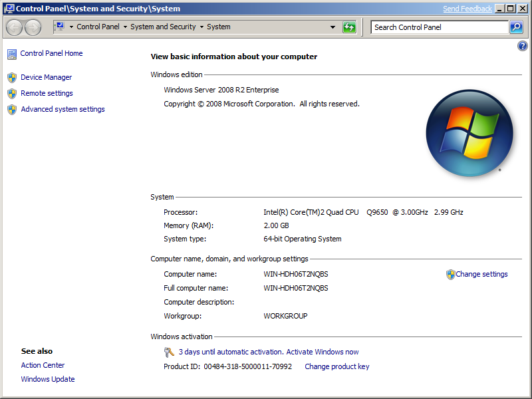The width and height of the screenshot is (532, 399).
Task: Expand the chevron after Control Panel breadcrumb
Action: [x=124, y=27]
